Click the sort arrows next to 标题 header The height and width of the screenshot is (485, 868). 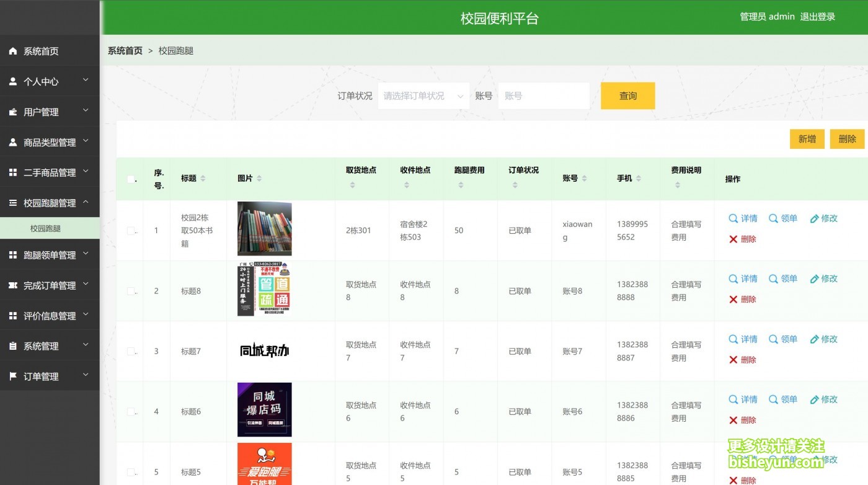click(203, 179)
